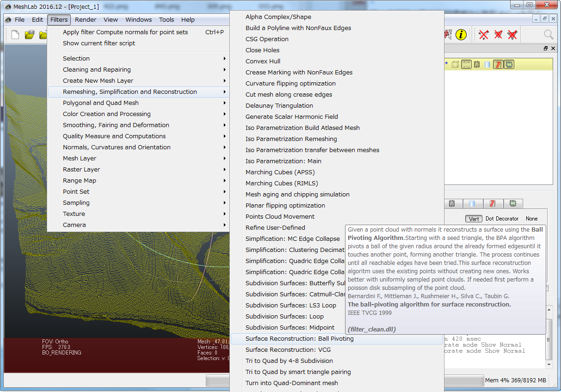Click Delete selected faces and vertices icon
Image resolution: width=561 pixels, height=392 pixels.
coord(512,35)
